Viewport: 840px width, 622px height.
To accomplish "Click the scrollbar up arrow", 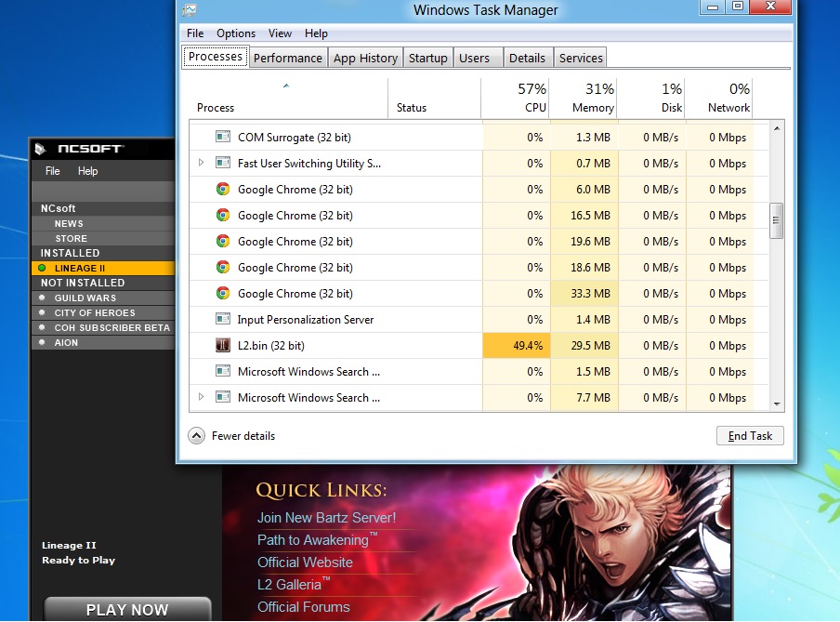I will [777, 128].
